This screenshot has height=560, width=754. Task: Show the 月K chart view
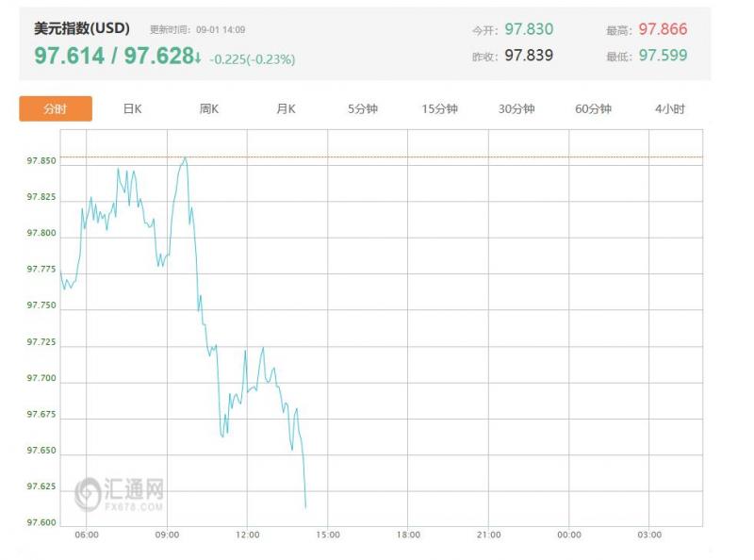point(286,108)
